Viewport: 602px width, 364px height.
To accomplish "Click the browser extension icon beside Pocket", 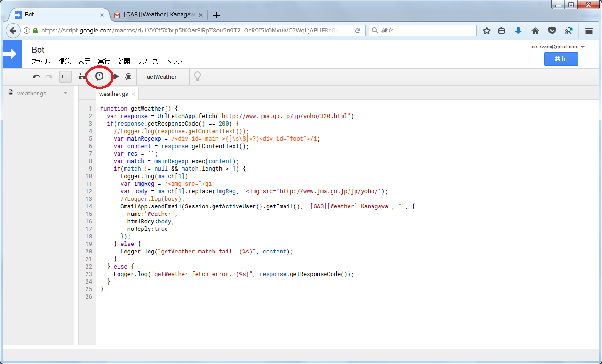I will pyautogui.click(x=569, y=31).
